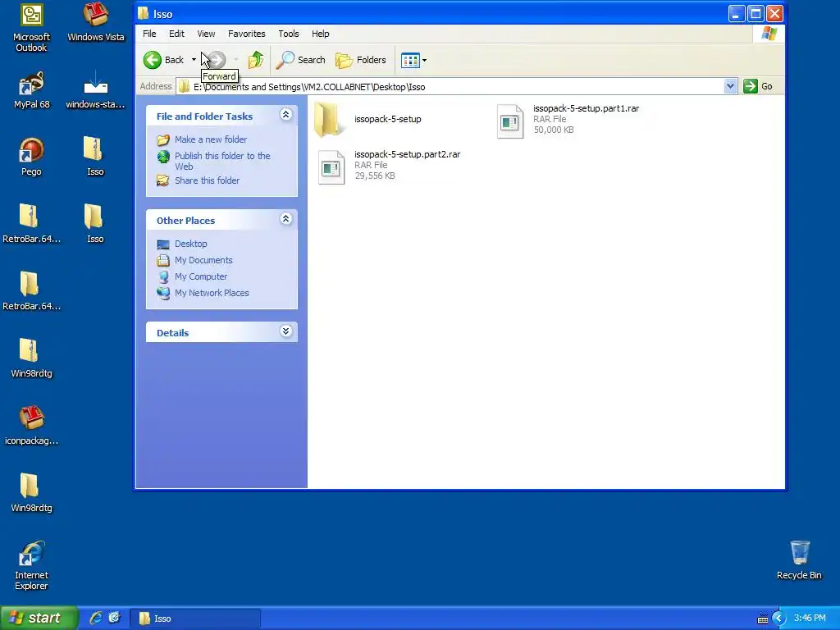The image size is (840, 630).
Task: Open the View menu
Action: (x=206, y=34)
